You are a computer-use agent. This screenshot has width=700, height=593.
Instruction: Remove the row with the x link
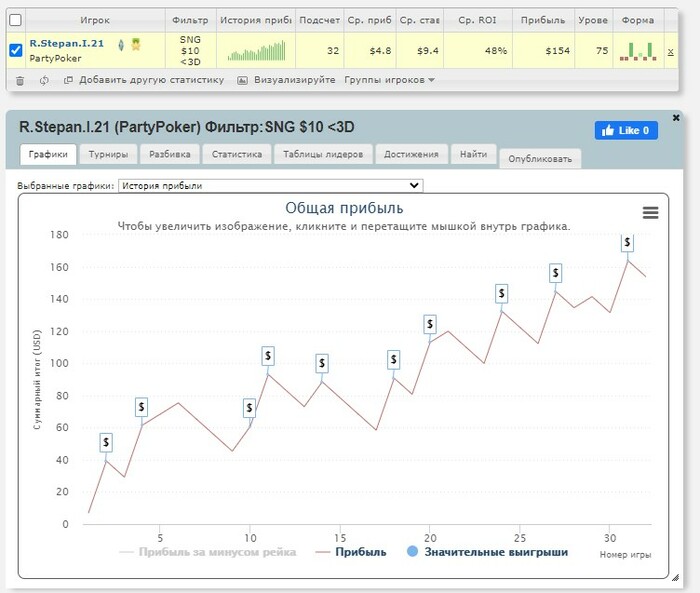pos(670,52)
